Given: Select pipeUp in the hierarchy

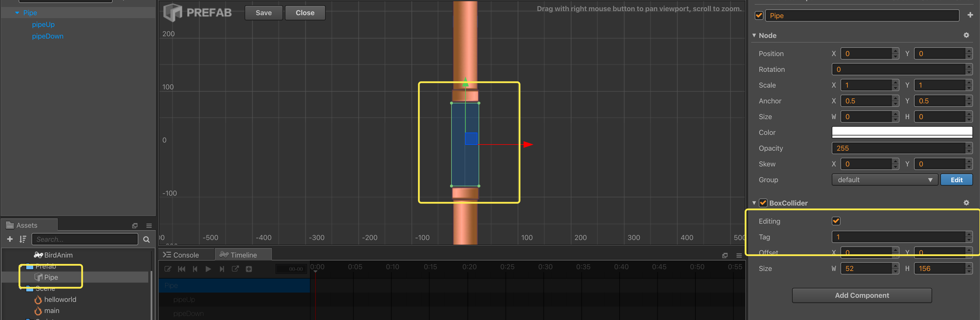Looking at the screenshot, I should click(43, 24).
